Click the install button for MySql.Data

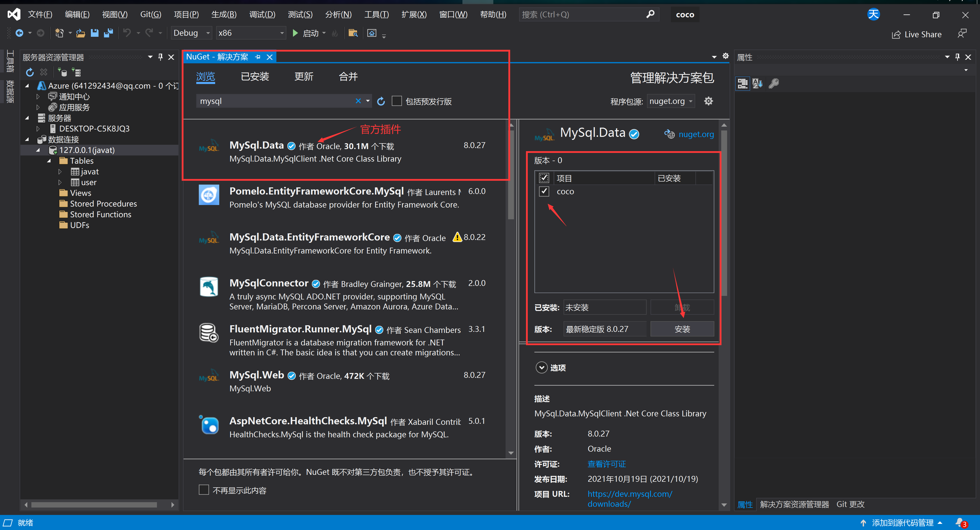coord(682,329)
